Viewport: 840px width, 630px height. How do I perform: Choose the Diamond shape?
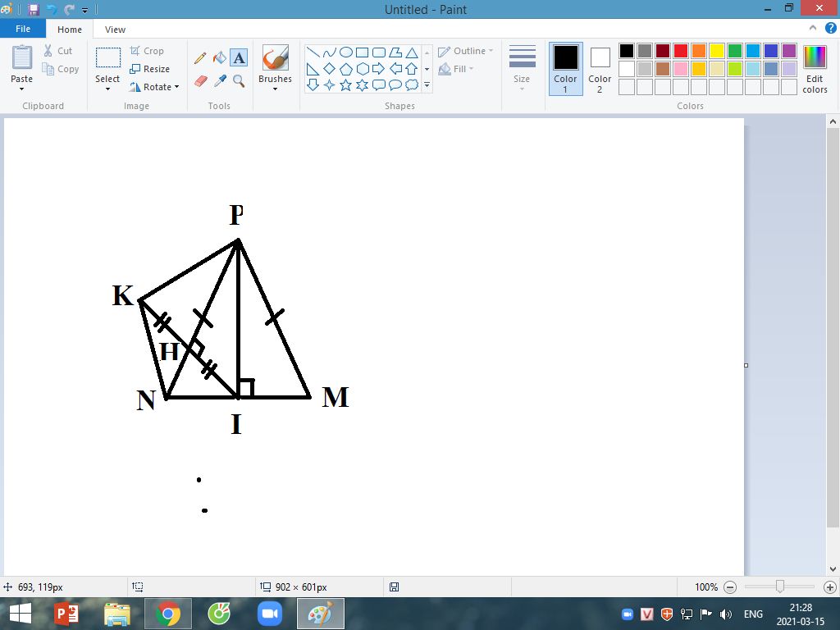(330, 69)
